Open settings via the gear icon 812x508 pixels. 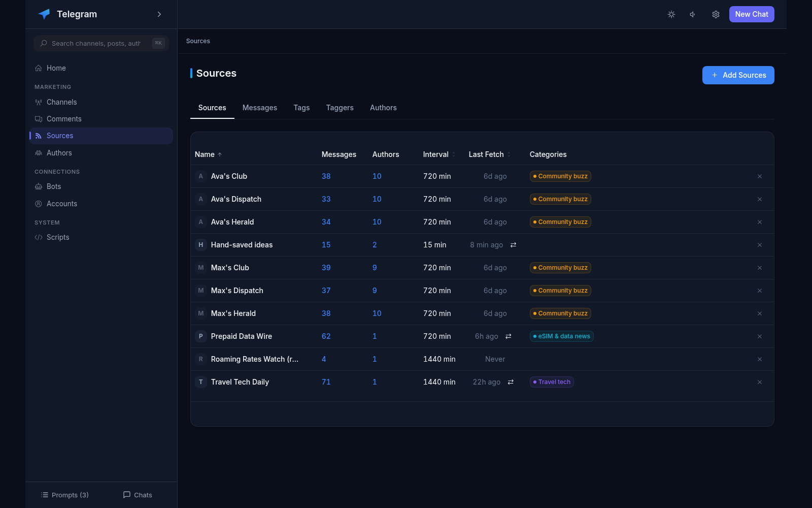pos(716,14)
